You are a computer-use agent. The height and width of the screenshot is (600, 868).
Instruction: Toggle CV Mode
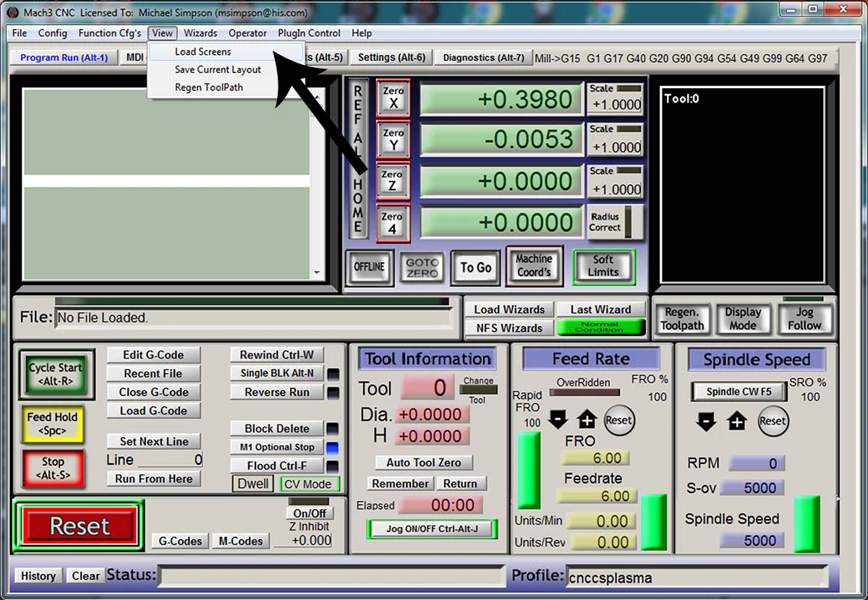click(309, 484)
